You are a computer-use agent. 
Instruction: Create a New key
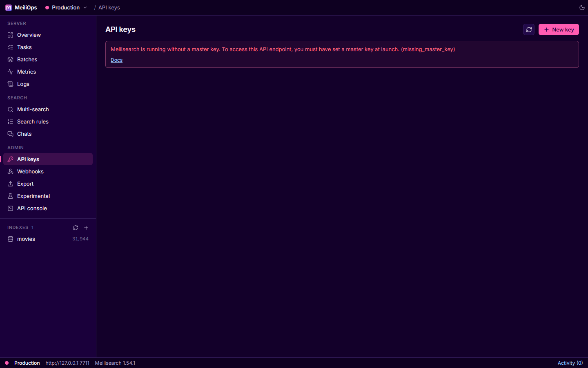(x=559, y=29)
